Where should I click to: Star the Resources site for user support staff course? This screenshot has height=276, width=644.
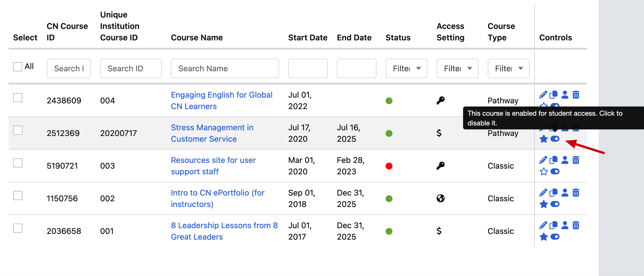pyautogui.click(x=544, y=172)
